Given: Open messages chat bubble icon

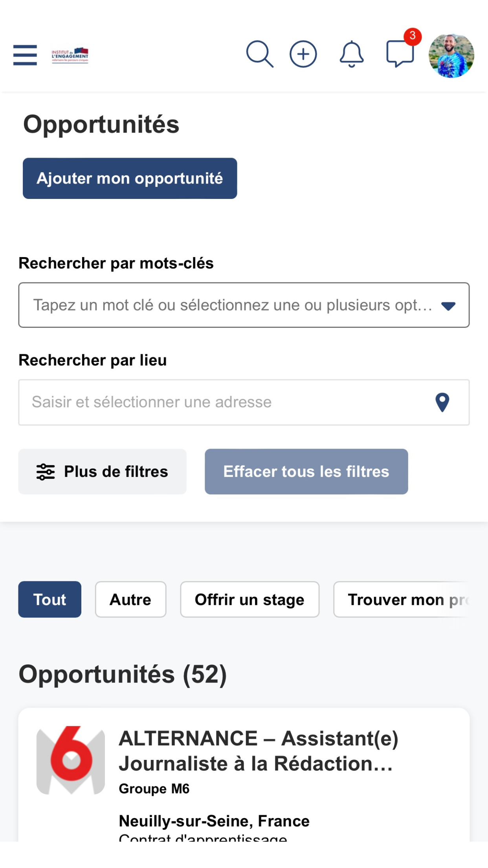Looking at the screenshot, I should click(400, 54).
